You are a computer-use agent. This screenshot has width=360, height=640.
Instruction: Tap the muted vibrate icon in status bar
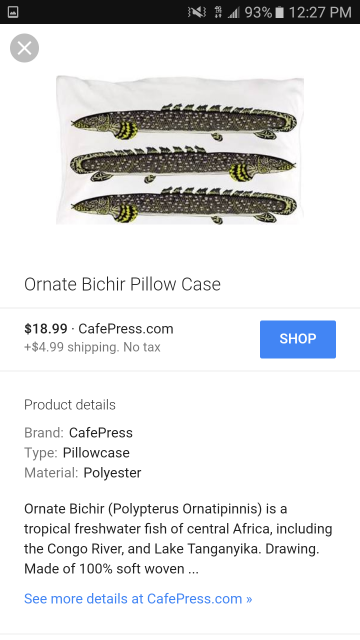click(197, 12)
